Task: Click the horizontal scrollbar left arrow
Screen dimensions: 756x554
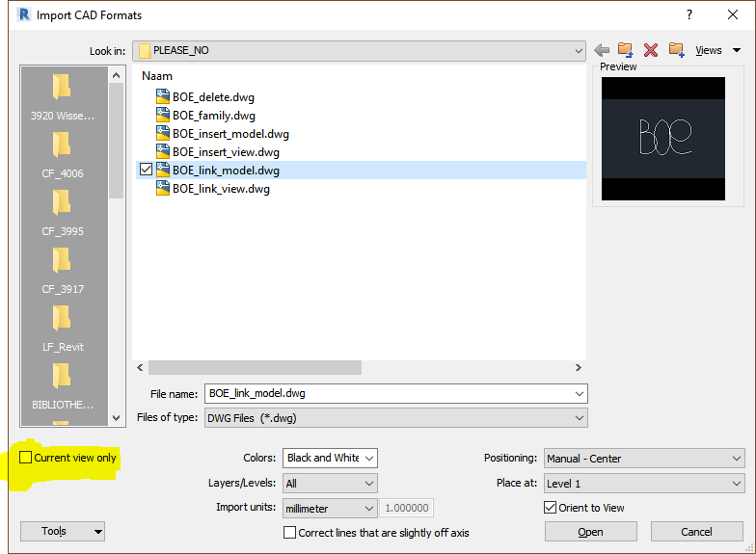Action: coord(141,368)
